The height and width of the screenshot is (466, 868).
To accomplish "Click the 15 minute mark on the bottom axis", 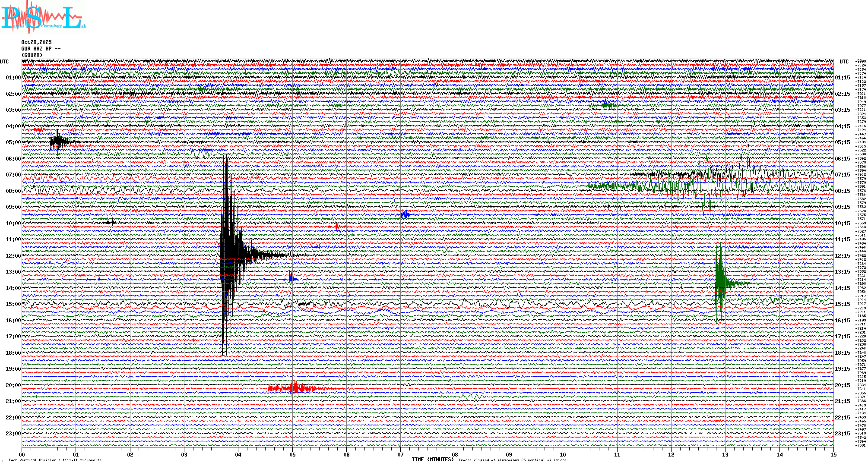I will coord(833,454).
